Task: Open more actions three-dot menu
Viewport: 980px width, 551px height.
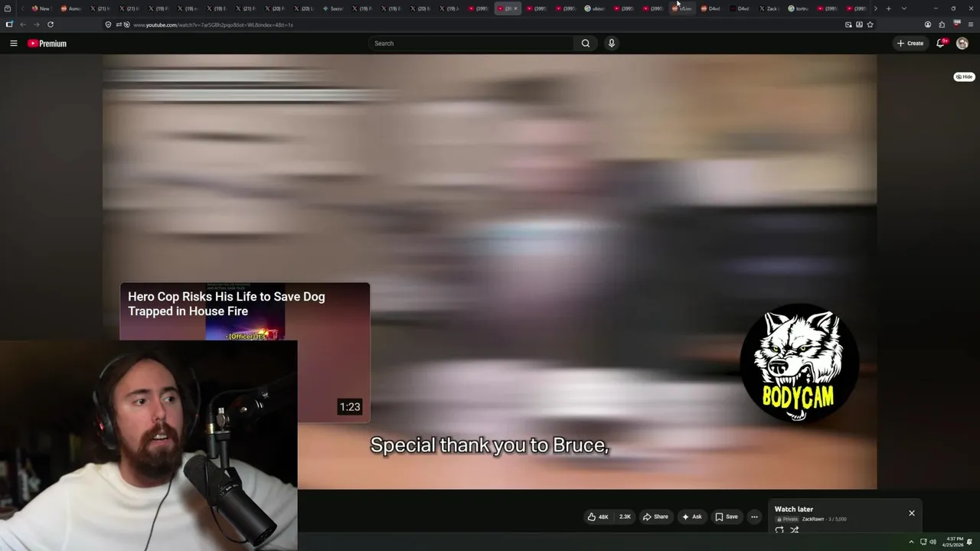Action: [x=754, y=517]
